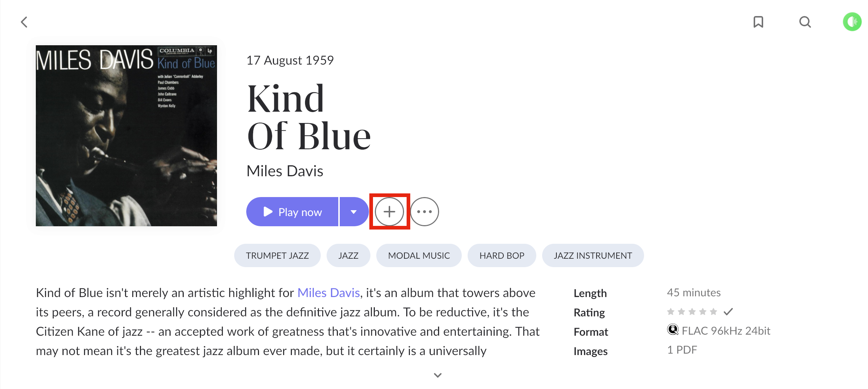Open the three-dots more options button

point(425,212)
